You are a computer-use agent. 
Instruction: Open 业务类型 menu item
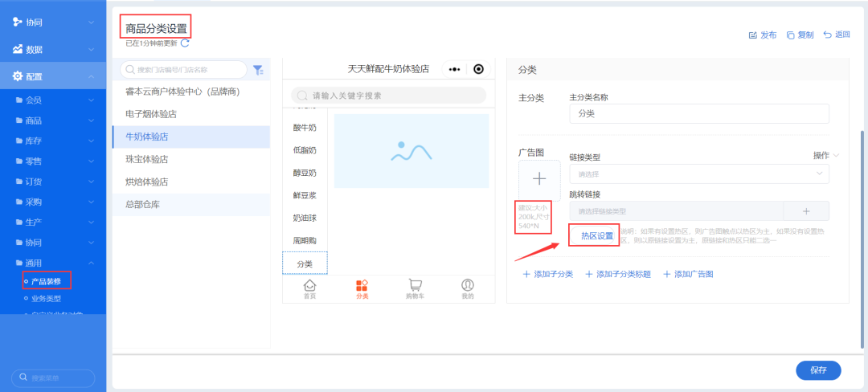click(x=46, y=299)
